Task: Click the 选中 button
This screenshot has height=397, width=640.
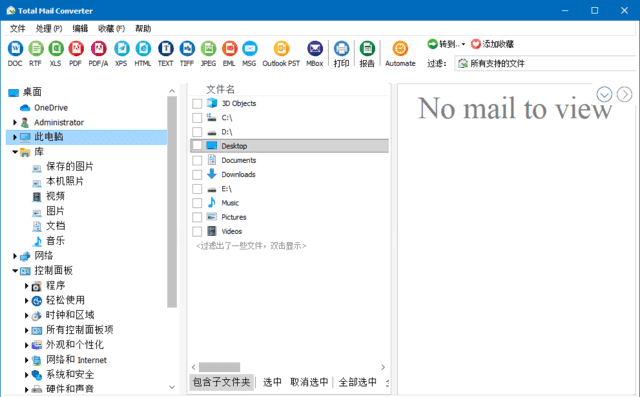Action: (272, 382)
